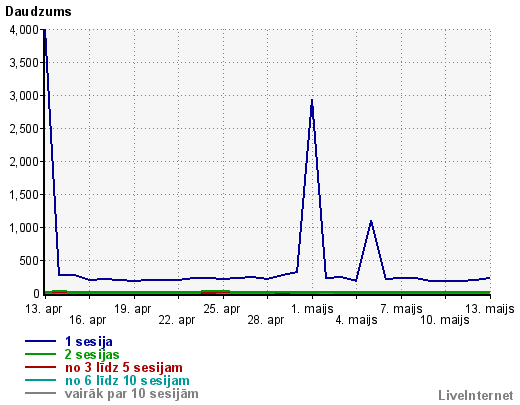This screenshot has width=520, height=405.
Task: Click the blue peak at 1. maijs
Action: tap(312, 100)
